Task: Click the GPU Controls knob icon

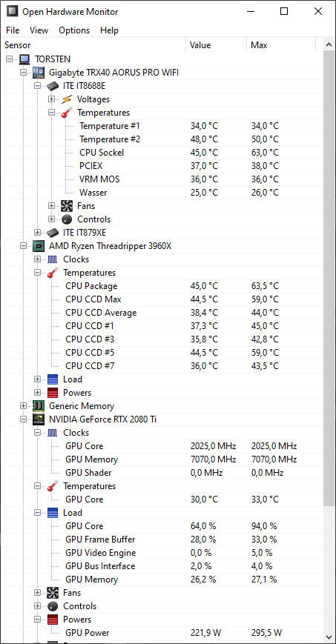Action: [52, 606]
